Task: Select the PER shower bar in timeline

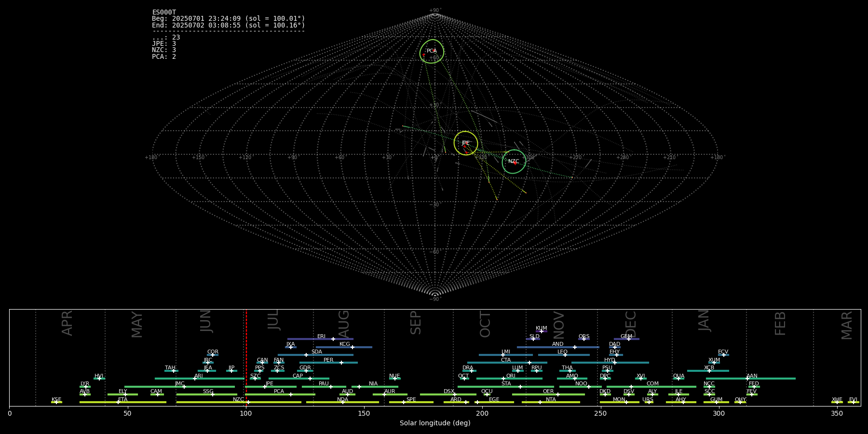Action: click(328, 363)
